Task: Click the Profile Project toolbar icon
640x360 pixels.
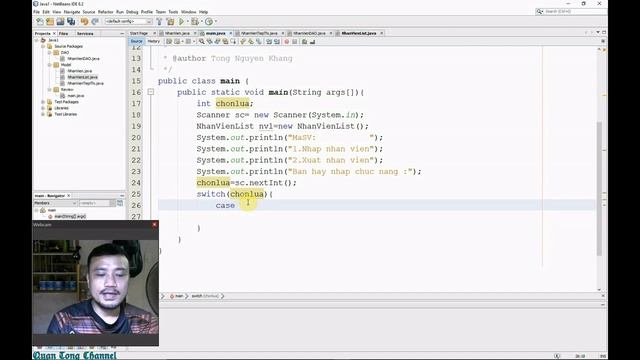Action: [x=209, y=22]
